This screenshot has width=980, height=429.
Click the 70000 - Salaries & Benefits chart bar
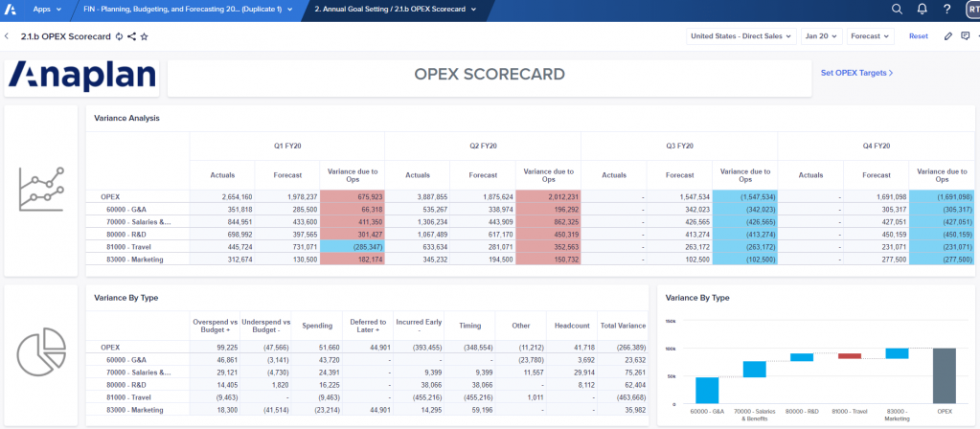(x=754, y=369)
